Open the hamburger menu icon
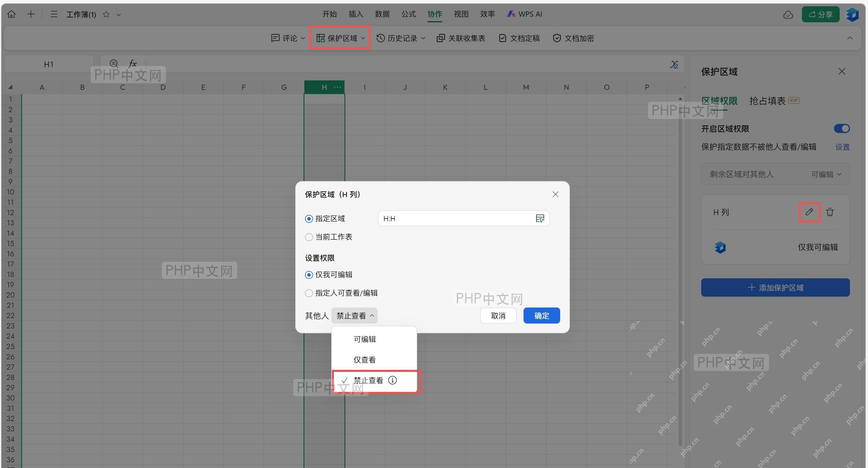 (x=53, y=14)
